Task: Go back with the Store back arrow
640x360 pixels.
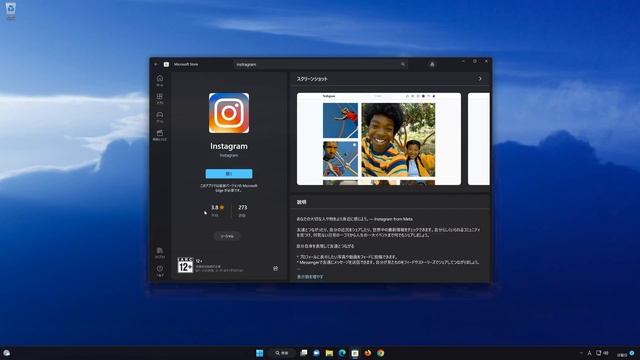Action: click(x=156, y=64)
